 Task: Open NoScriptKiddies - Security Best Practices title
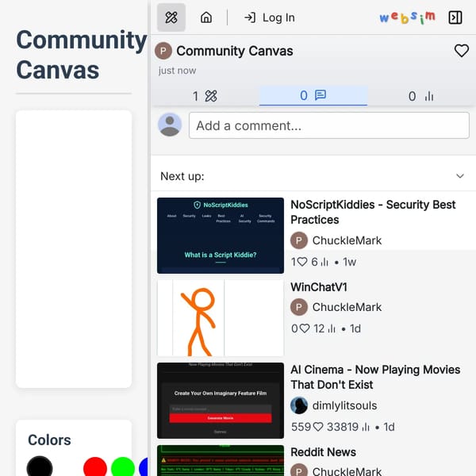[373, 212]
